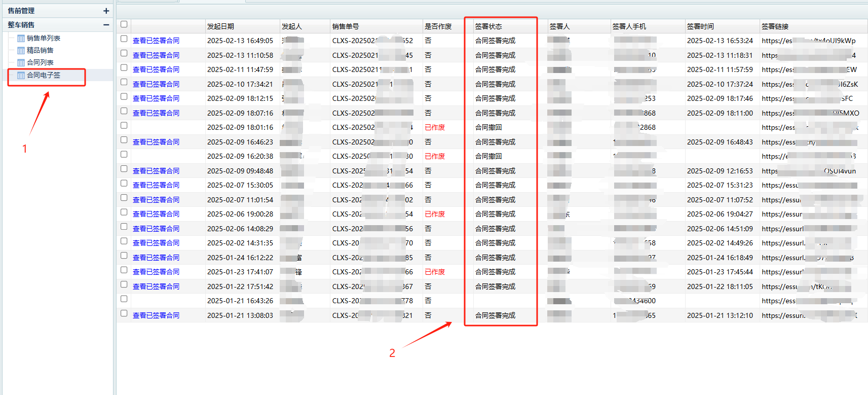Click the table icon beside 精品销售
Image resolution: width=868 pixels, height=395 pixels.
click(21, 51)
